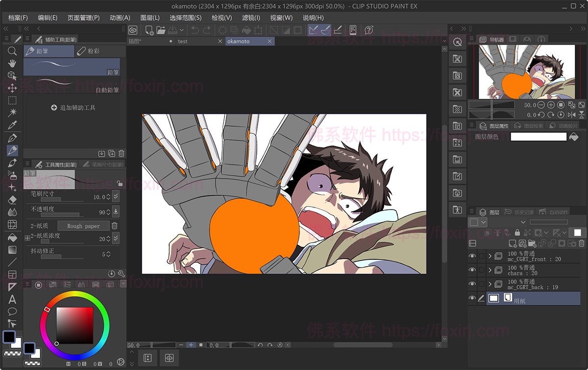Select the Text tool

12,300
